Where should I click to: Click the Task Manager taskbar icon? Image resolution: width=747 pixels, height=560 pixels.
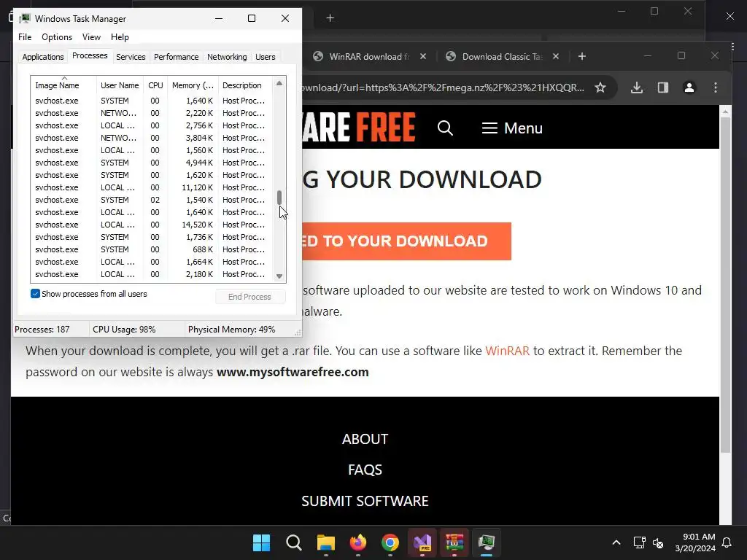[x=487, y=542]
